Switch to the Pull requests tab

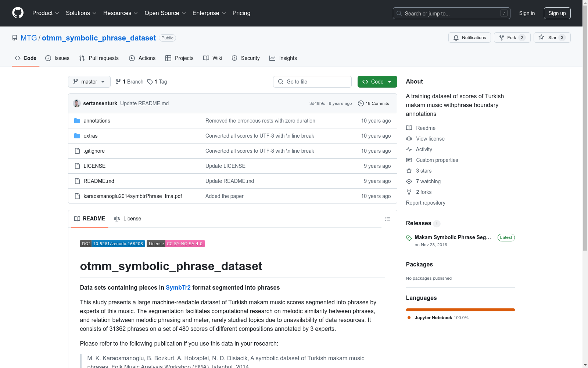click(x=99, y=58)
